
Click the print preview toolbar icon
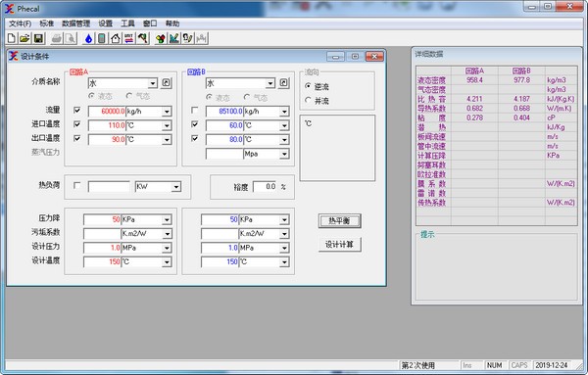[x=71, y=38]
